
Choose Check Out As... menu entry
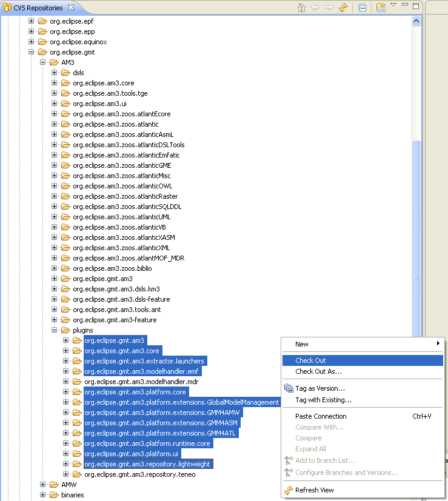click(363, 371)
